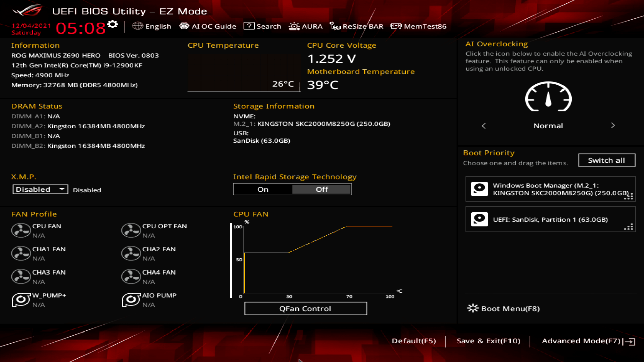
Task: Click the CHA2 FAN icon
Action: point(131,254)
